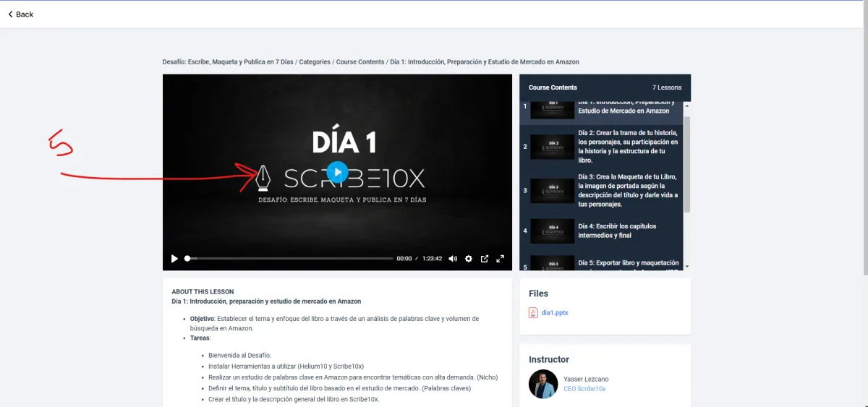
Task: Click the course contents scrollbar thumb
Action: click(687, 164)
